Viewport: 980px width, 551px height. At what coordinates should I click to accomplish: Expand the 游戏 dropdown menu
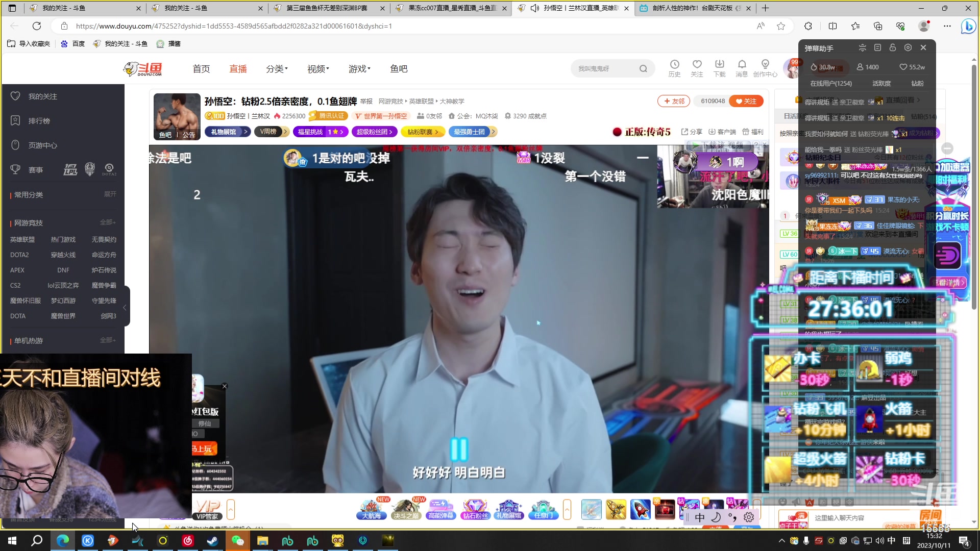point(359,68)
